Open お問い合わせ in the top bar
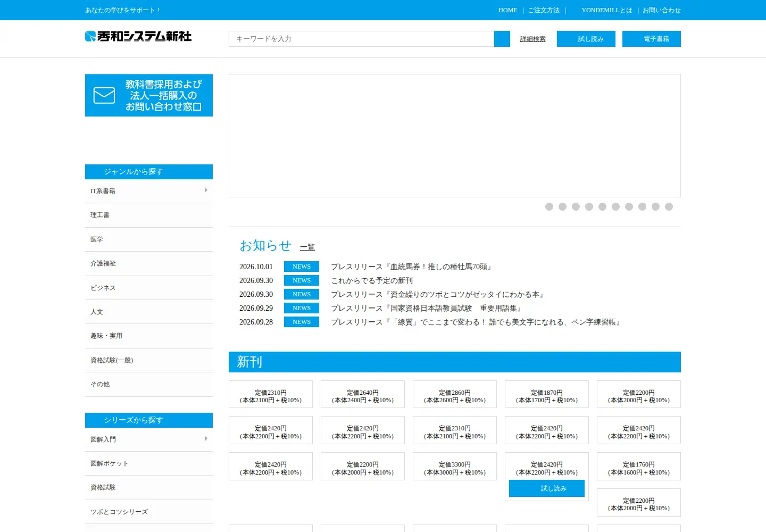Viewport: 766px width, 532px height. click(x=661, y=10)
